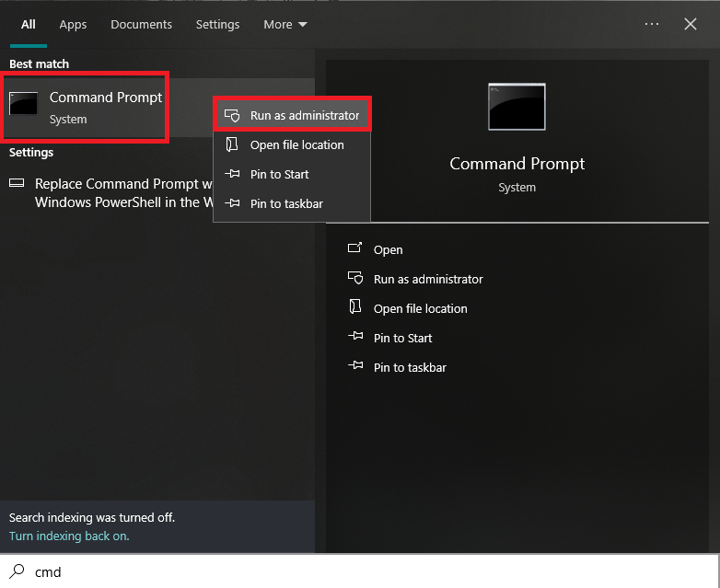Expand the More filter dropdown
Screen dimensions: 720x588
[285, 25]
